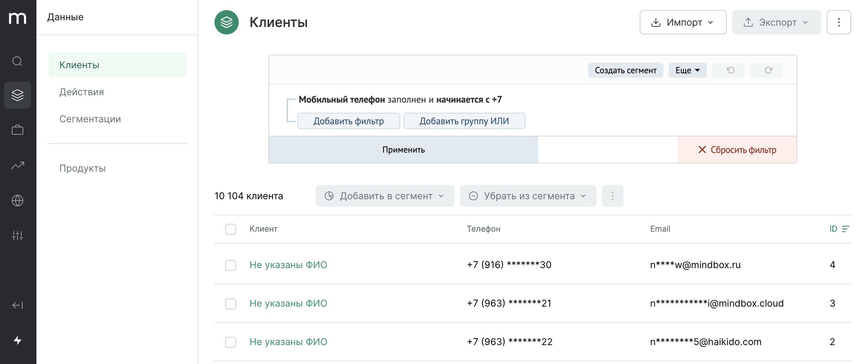
Task: Click the Mindbox logo icon
Action: 18,18
